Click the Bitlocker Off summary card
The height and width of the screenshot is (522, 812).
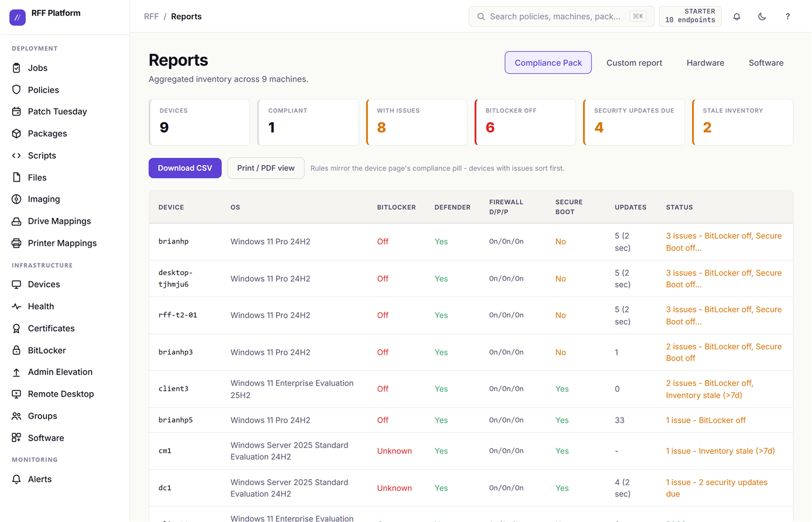pyautogui.click(x=525, y=122)
